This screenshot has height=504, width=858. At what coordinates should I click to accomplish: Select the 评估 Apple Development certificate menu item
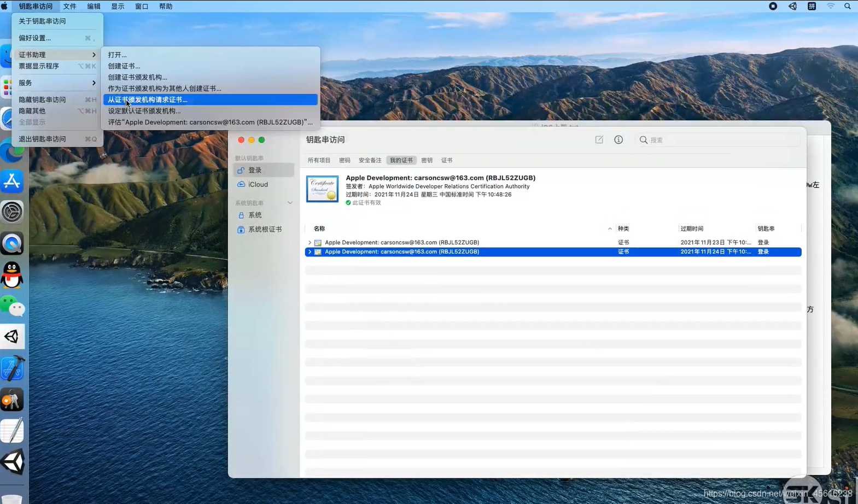pos(210,122)
